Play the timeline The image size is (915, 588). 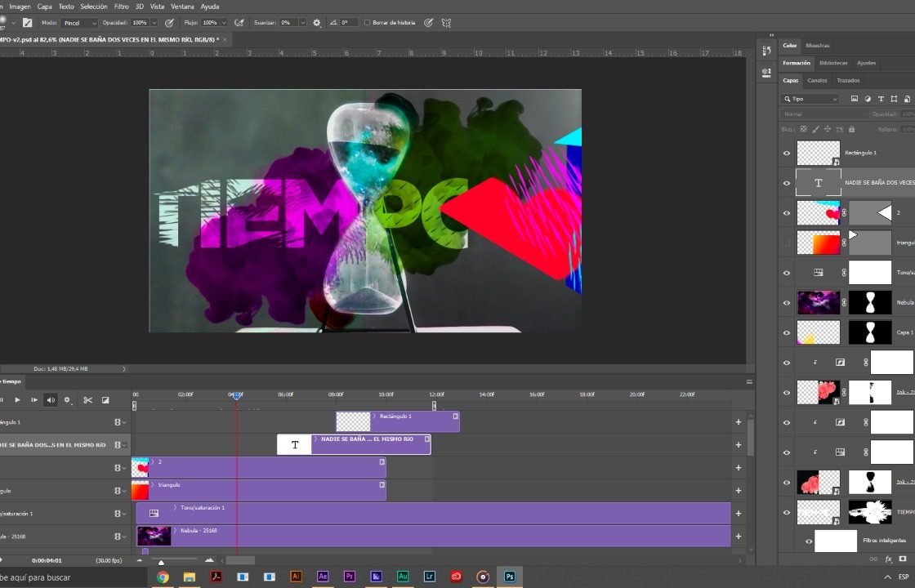17,399
